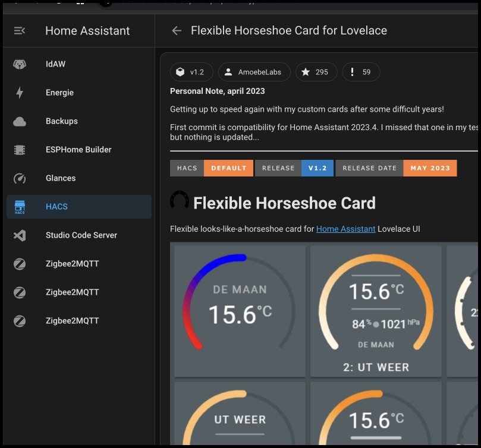This screenshot has height=448, width=481.
Task: Click the Release v1.2 badge
Action: click(x=294, y=168)
